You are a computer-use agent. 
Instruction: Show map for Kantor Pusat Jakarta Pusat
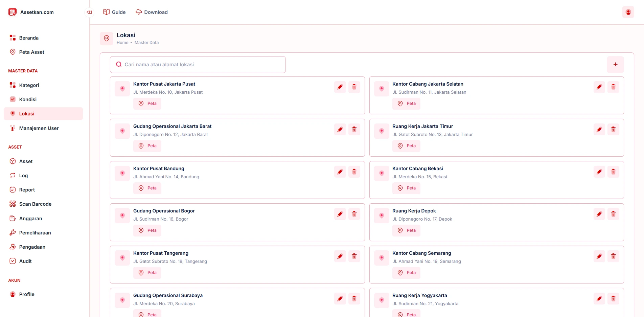[147, 104]
